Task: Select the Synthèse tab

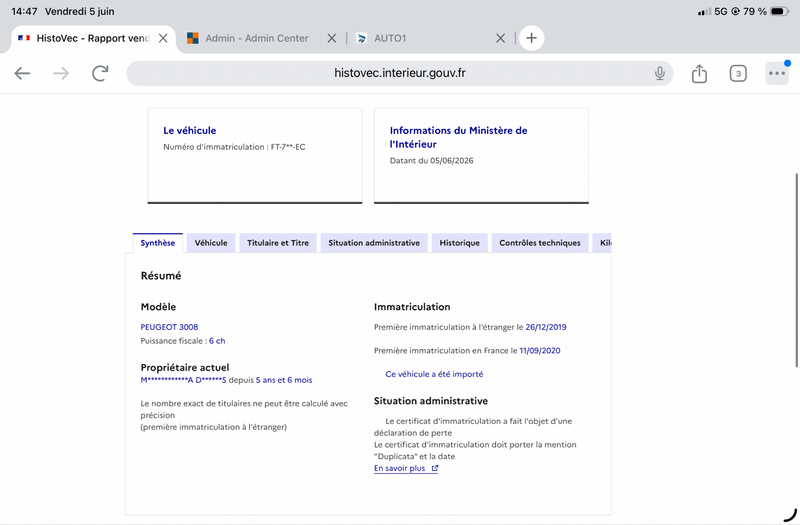Action: click(x=158, y=243)
